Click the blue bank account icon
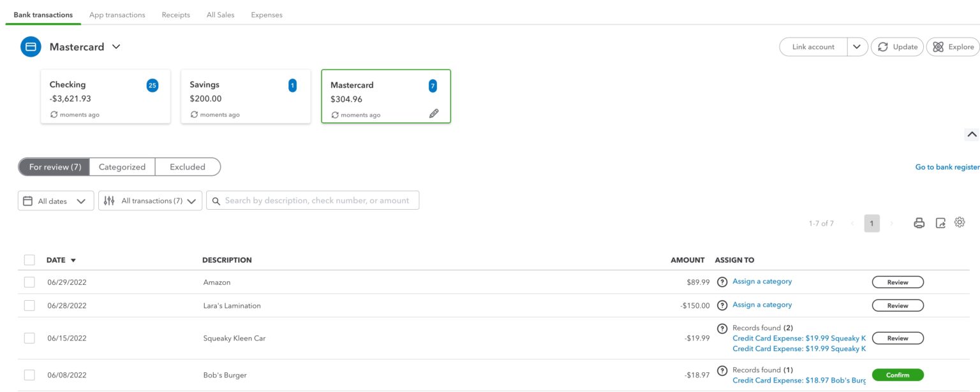The height and width of the screenshot is (392, 980). pyautogui.click(x=30, y=46)
